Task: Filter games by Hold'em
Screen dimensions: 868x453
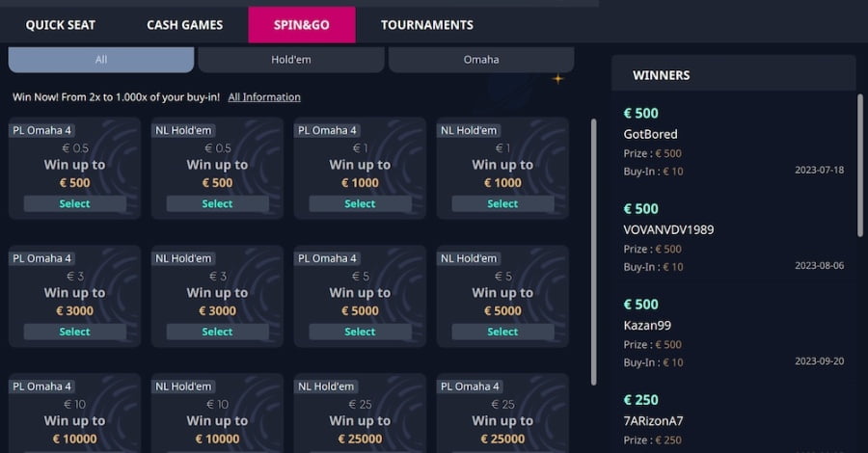Action: [x=291, y=60]
